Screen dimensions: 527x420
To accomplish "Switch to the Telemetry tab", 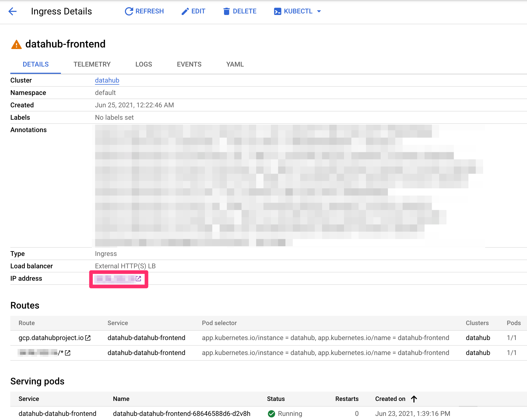I will (x=92, y=64).
